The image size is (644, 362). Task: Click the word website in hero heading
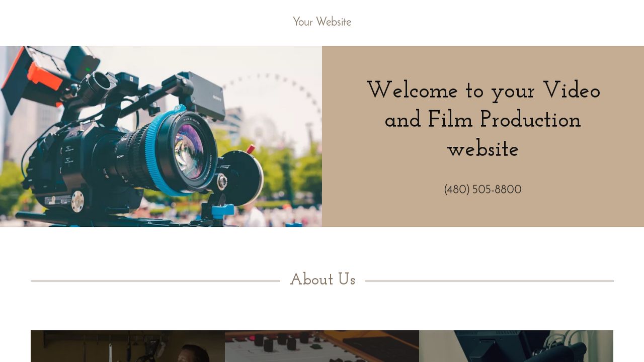pyautogui.click(x=483, y=150)
